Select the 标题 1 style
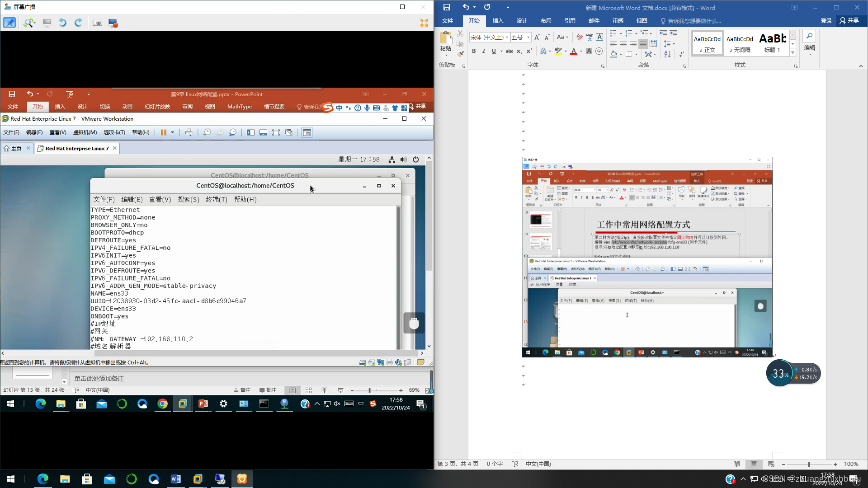The height and width of the screenshot is (488, 868). tap(772, 43)
